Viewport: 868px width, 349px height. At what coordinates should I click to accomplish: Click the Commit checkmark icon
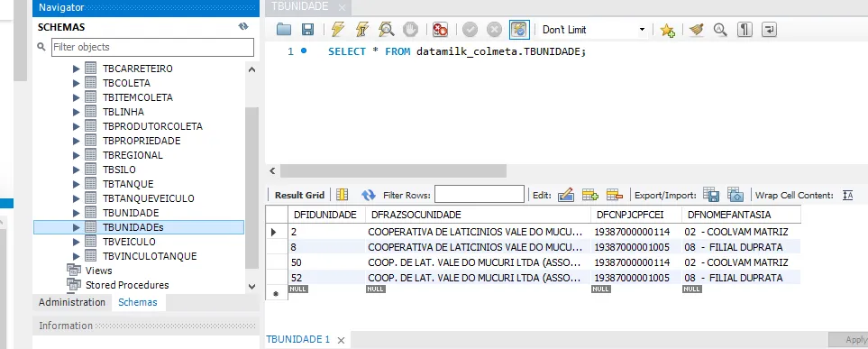(470, 30)
